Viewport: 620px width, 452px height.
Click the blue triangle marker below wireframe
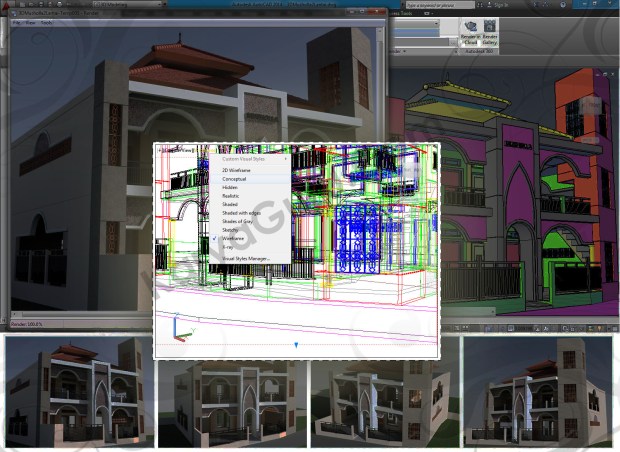click(296, 345)
